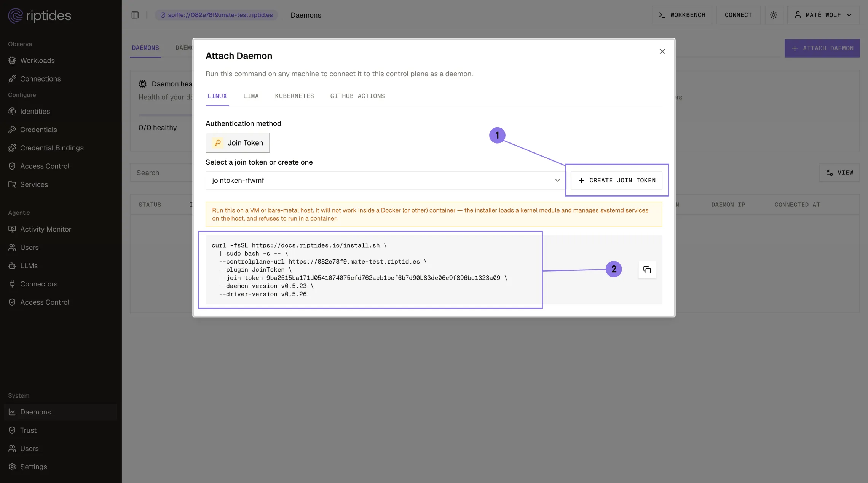The image size is (868, 483).
Task: Switch to the Kubernetes tab
Action: click(x=294, y=96)
